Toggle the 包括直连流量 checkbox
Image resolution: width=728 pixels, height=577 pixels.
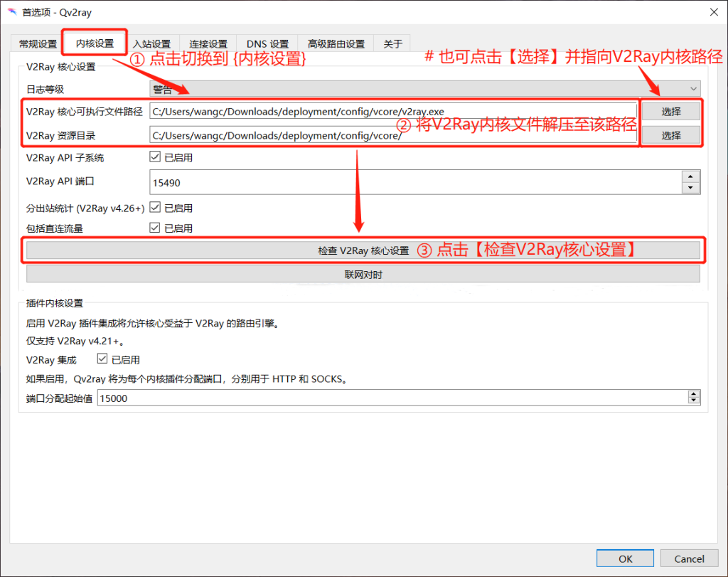155,228
